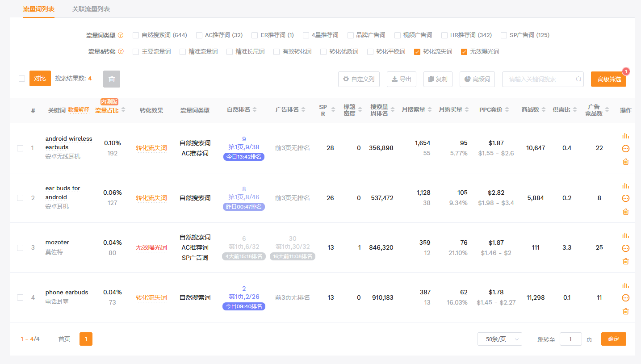Sort table by 月搜索量 column

coord(430,110)
